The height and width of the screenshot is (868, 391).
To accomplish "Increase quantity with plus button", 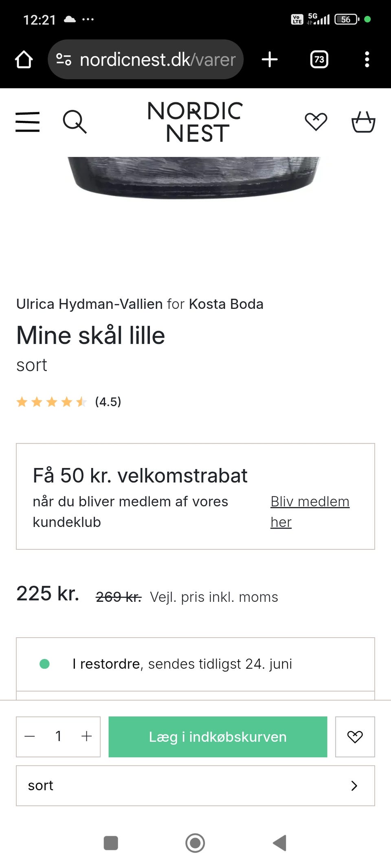I will point(86,737).
